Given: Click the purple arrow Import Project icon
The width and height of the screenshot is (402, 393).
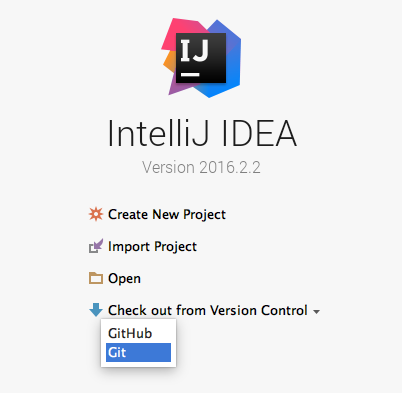Looking at the screenshot, I should click(x=96, y=246).
